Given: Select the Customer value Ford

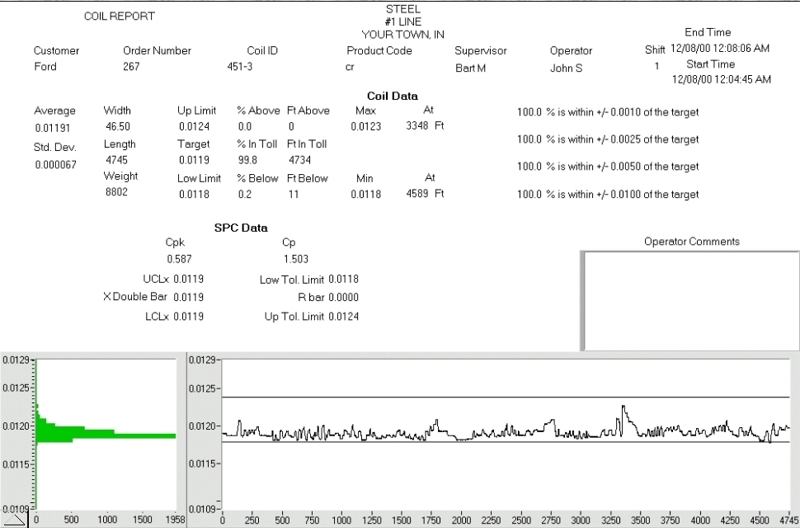Looking at the screenshot, I should click(x=46, y=67).
